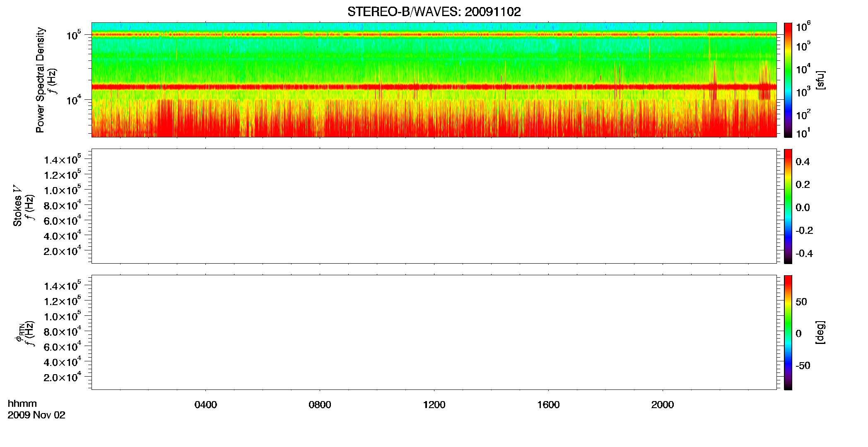Click the 10^6 tick on sfu colorbar
868x447 pixels.
803,27
